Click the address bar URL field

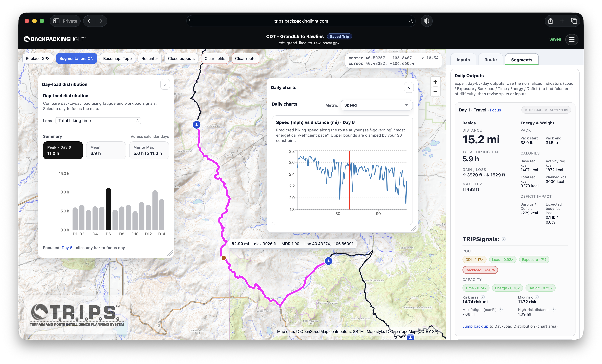(301, 21)
